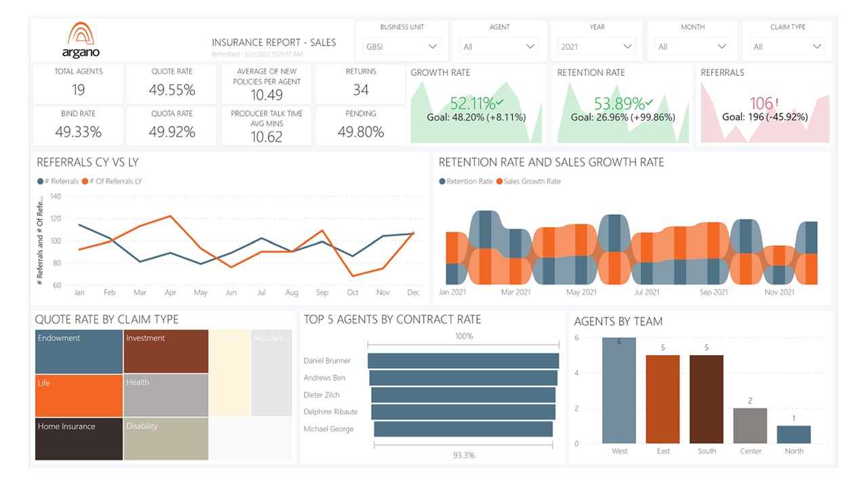Image resolution: width=868 pixels, height=488 pixels.
Task: Click the Quote Rate By Claim Type title
Action: point(106,319)
